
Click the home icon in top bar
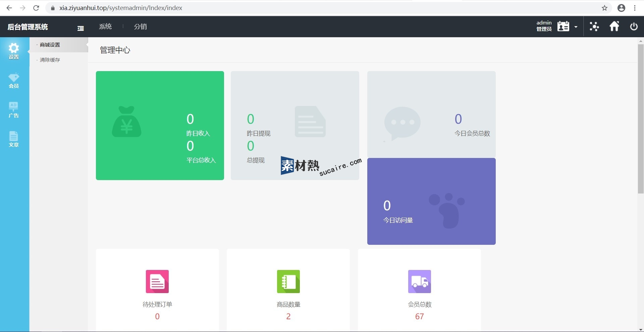click(x=614, y=26)
